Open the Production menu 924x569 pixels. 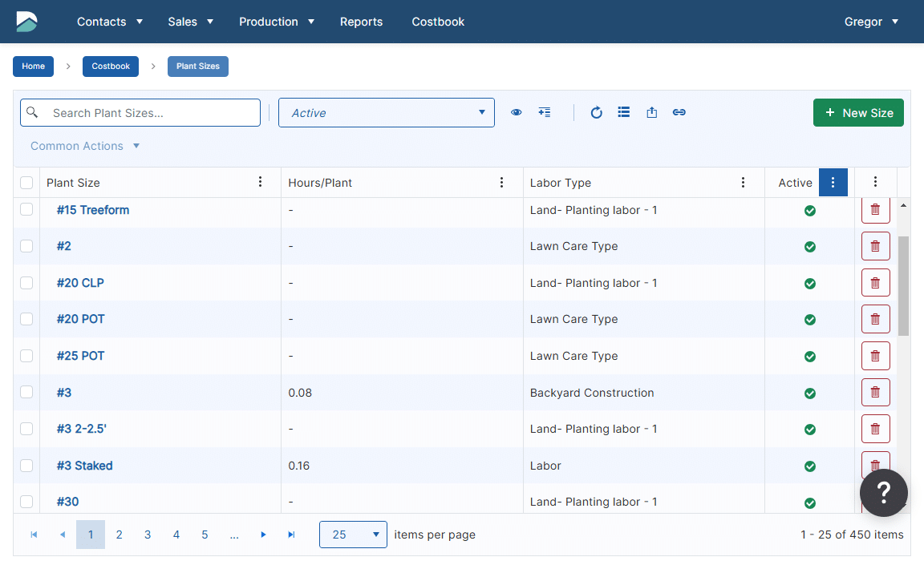[x=276, y=22]
